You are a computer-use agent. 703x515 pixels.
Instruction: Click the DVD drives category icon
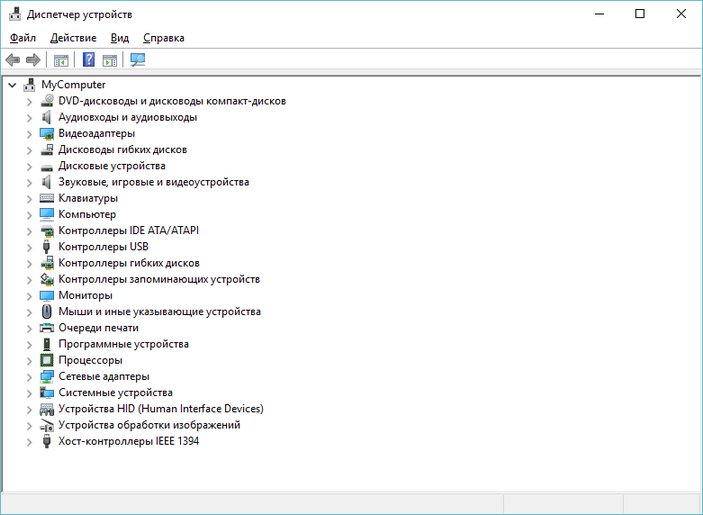(47, 101)
